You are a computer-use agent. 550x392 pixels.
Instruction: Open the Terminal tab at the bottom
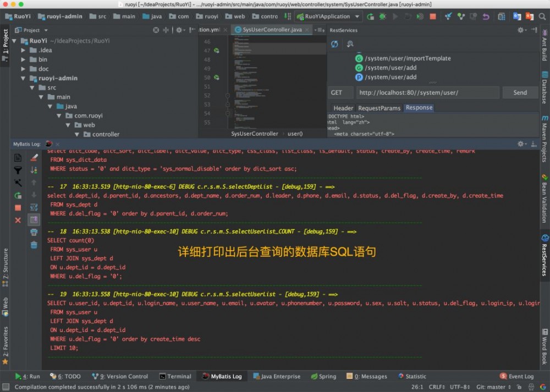(x=175, y=376)
